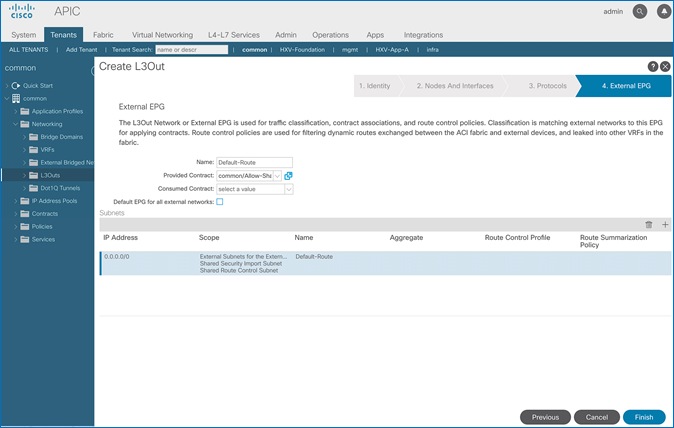674x428 pixels.
Task: Click the Add Tenant link
Action: (81, 50)
